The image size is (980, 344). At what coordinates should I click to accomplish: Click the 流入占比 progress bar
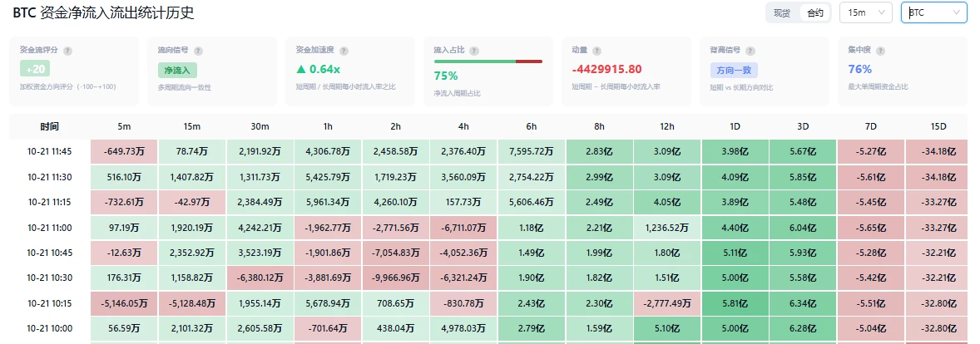[x=488, y=61]
